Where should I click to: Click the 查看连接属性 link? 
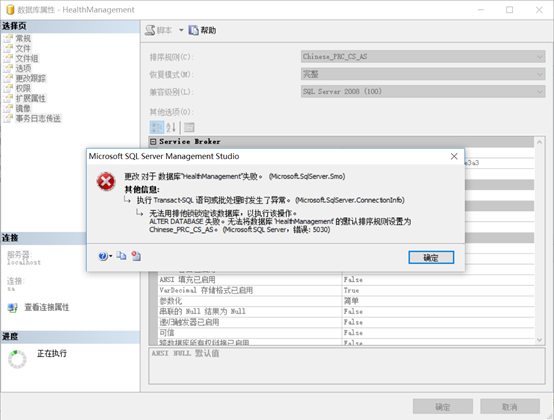[x=47, y=307]
